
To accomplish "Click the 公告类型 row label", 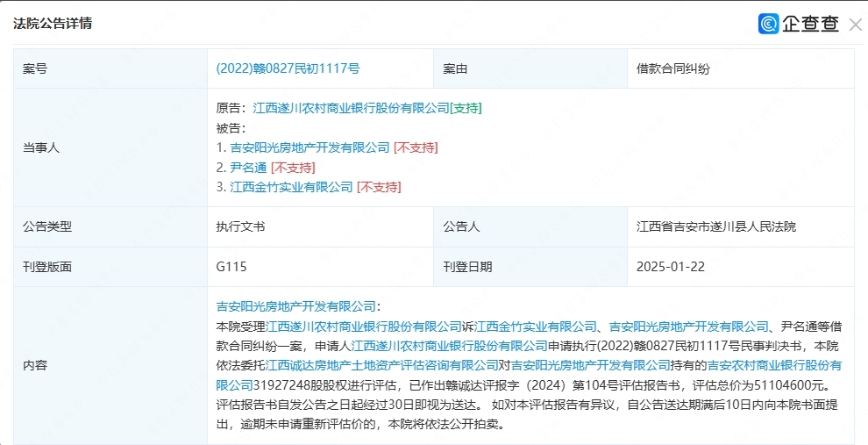I will point(47,226).
